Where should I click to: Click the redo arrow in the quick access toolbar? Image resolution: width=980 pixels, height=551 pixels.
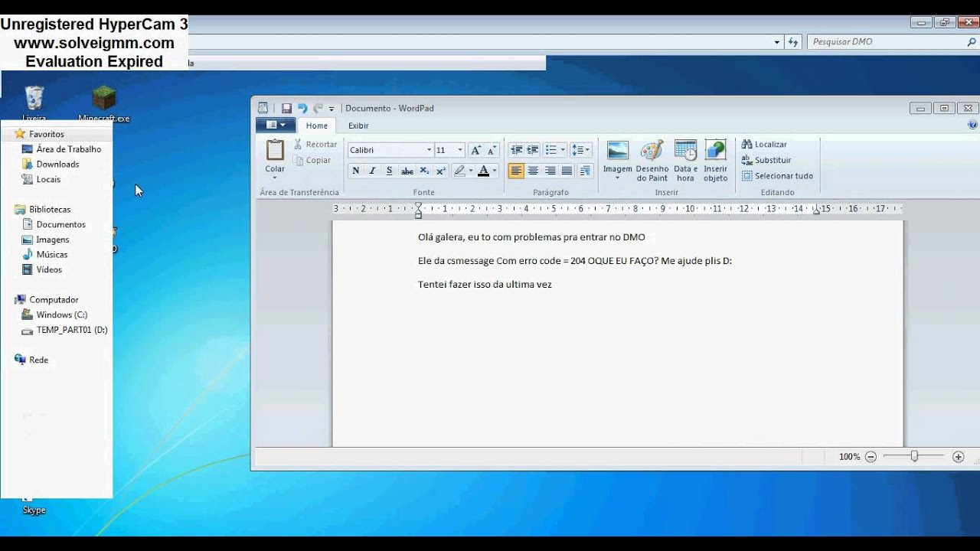point(318,108)
